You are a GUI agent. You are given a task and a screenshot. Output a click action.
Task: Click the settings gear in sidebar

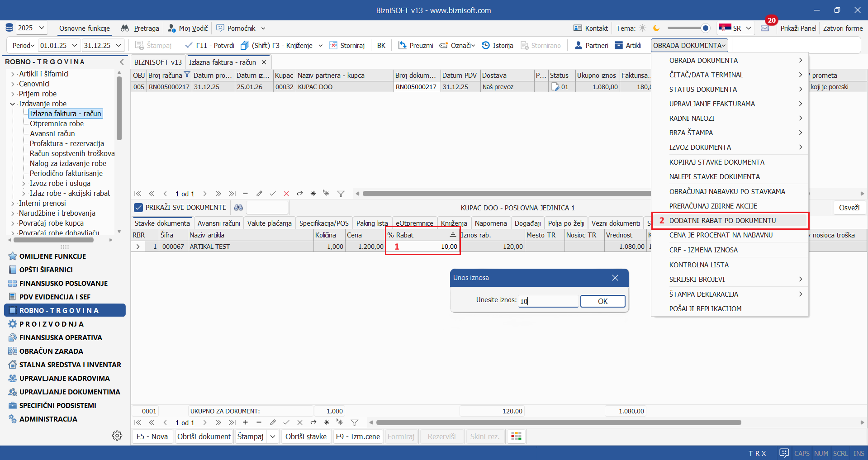tap(117, 436)
